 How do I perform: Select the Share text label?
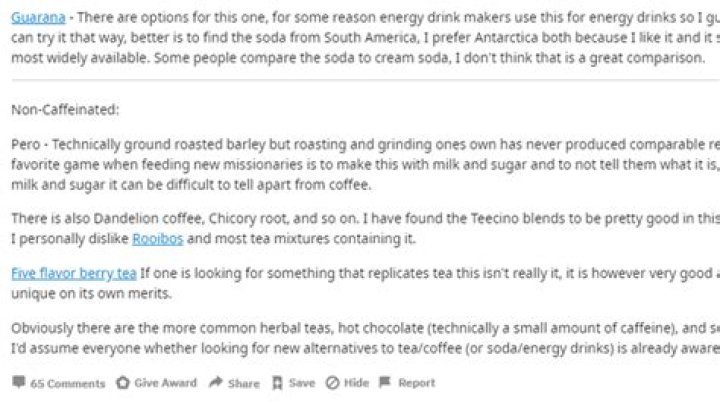(x=243, y=383)
